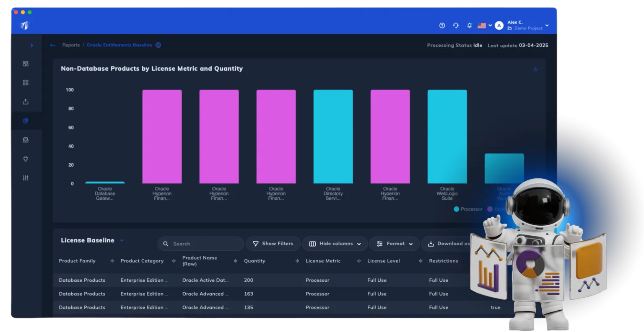This screenshot has width=644, height=332.
Task: Open the headset support icon
Action: (x=456, y=25)
